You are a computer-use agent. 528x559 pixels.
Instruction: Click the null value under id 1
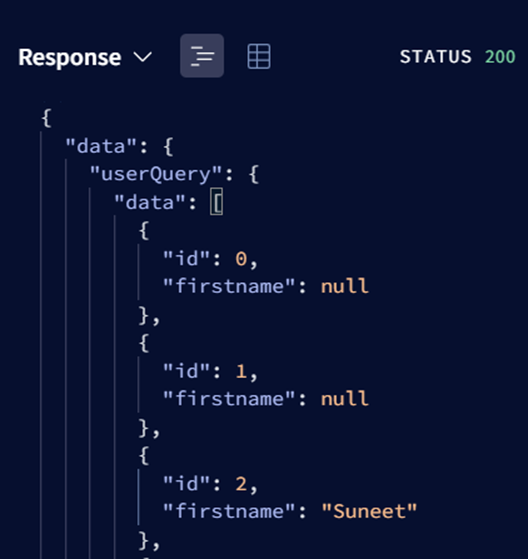point(345,399)
